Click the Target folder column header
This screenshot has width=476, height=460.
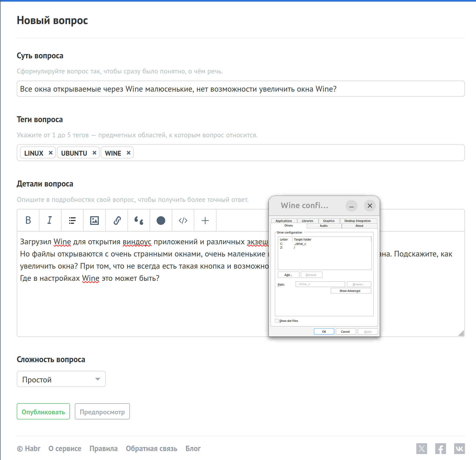[x=332, y=239]
